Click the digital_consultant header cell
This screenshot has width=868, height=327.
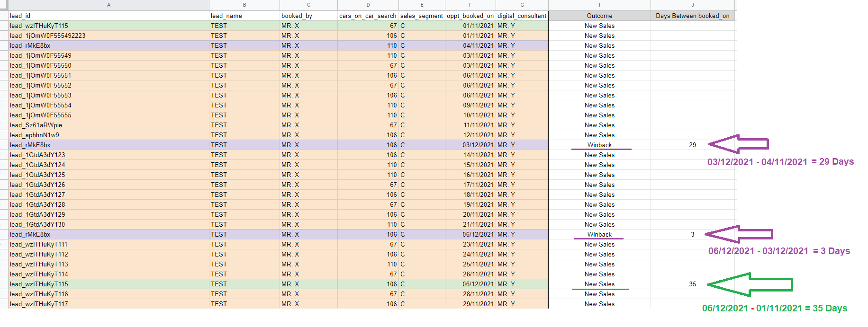click(522, 16)
